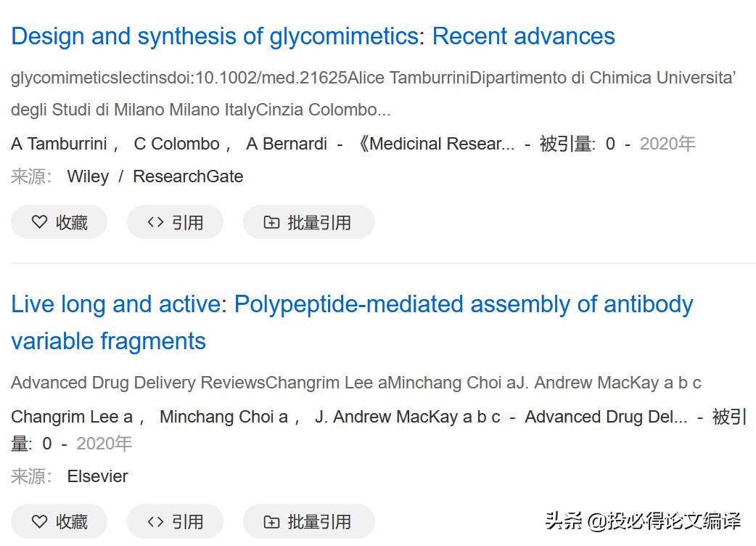Click batch cite folder icon, second result
This screenshot has height=546, width=756.
271,521
